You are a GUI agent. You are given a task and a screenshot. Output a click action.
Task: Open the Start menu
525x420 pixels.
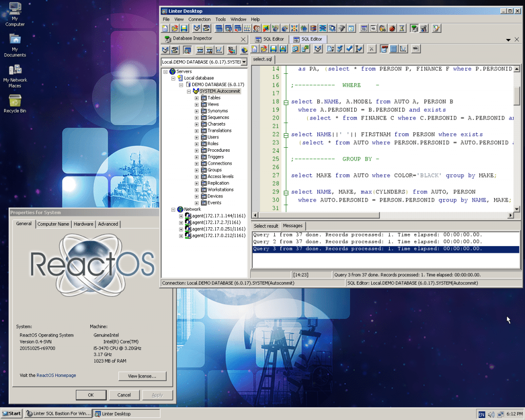(10, 413)
